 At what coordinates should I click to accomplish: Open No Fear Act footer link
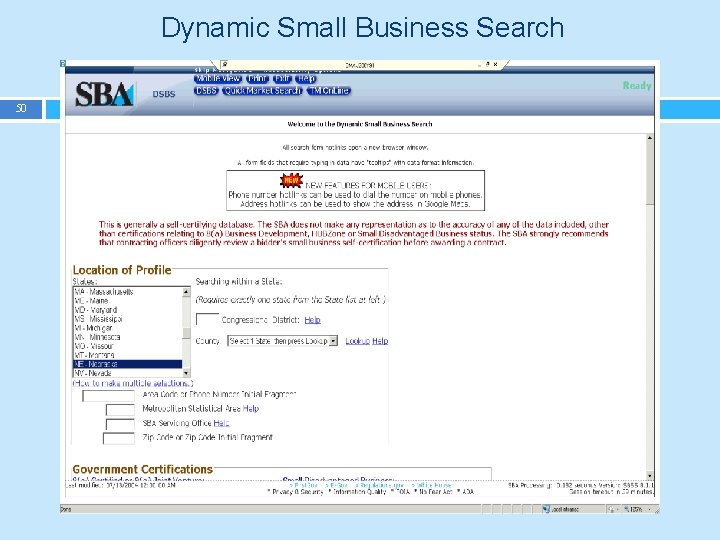[436, 491]
